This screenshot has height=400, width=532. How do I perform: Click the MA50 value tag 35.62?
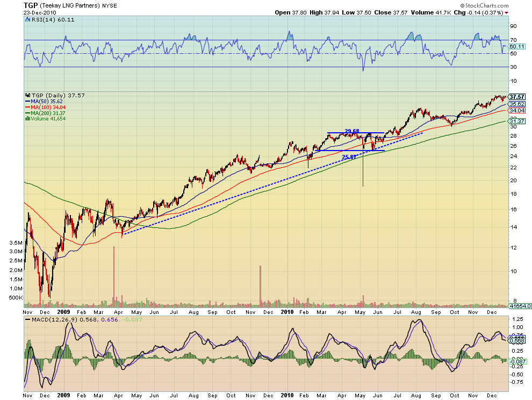[517, 104]
